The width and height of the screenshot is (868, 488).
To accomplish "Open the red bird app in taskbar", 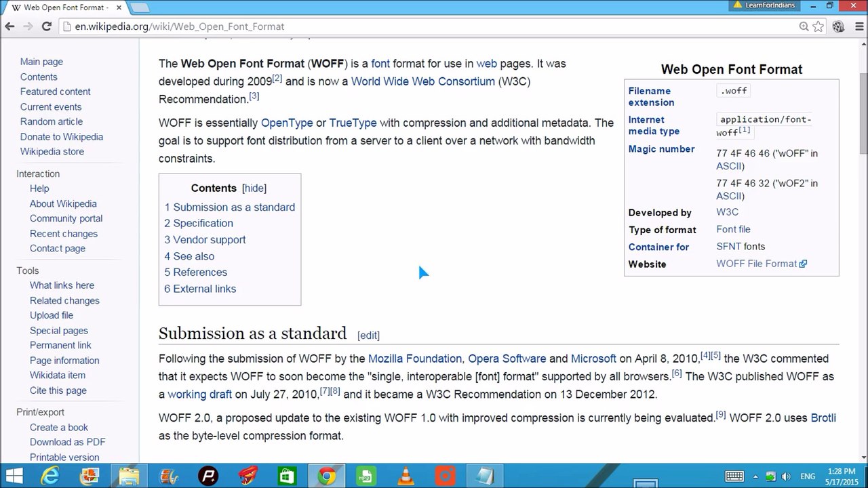I will pos(248,476).
